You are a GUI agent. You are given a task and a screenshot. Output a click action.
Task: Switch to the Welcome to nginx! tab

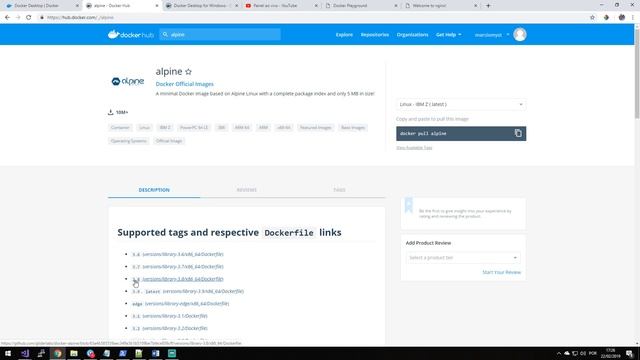pyautogui.click(x=440, y=6)
